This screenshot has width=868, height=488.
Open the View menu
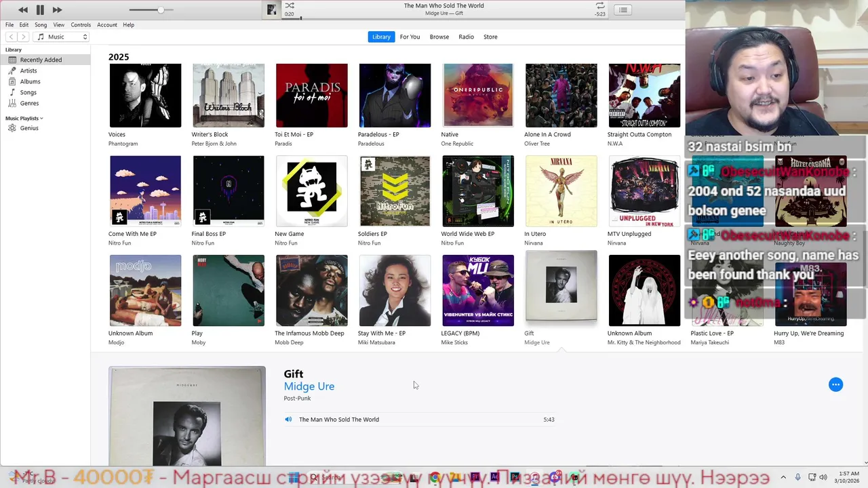(59, 24)
